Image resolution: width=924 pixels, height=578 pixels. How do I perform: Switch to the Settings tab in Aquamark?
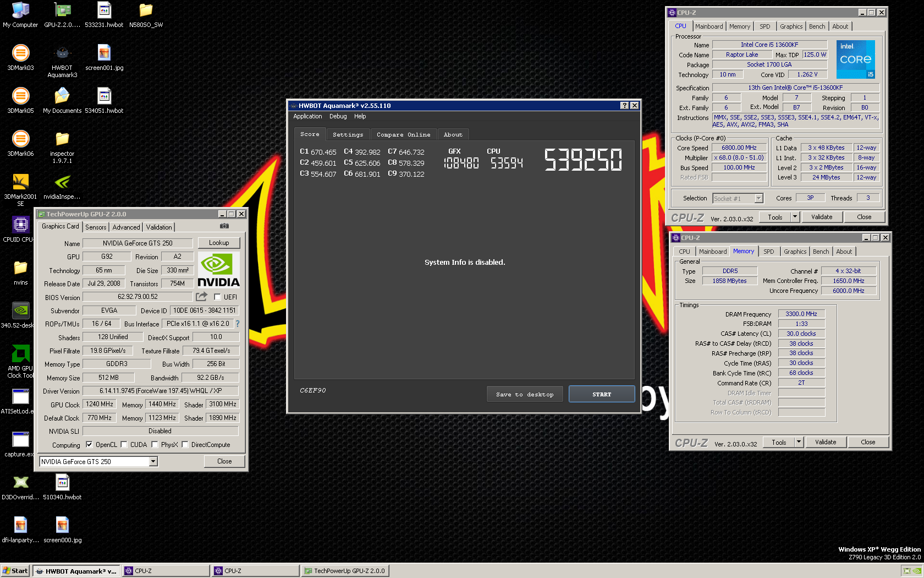tap(348, 134)
